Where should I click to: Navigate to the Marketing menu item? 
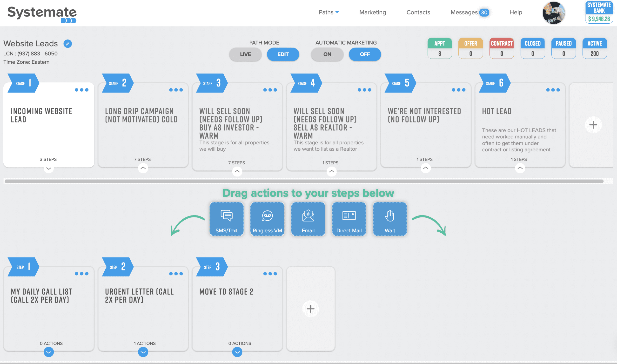point(372,12)
